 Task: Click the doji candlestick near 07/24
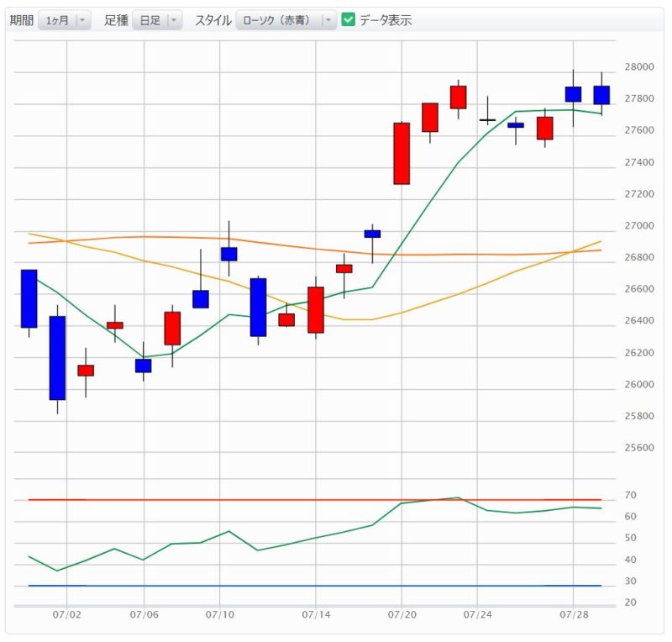click(x=487, y=119)
